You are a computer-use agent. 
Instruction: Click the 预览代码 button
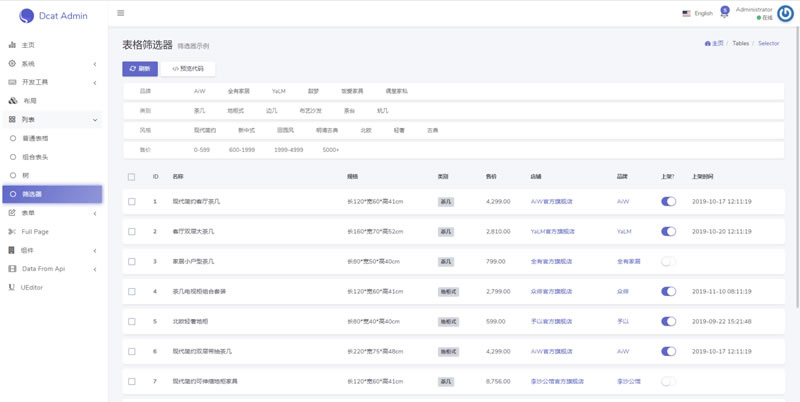[188, 69]
